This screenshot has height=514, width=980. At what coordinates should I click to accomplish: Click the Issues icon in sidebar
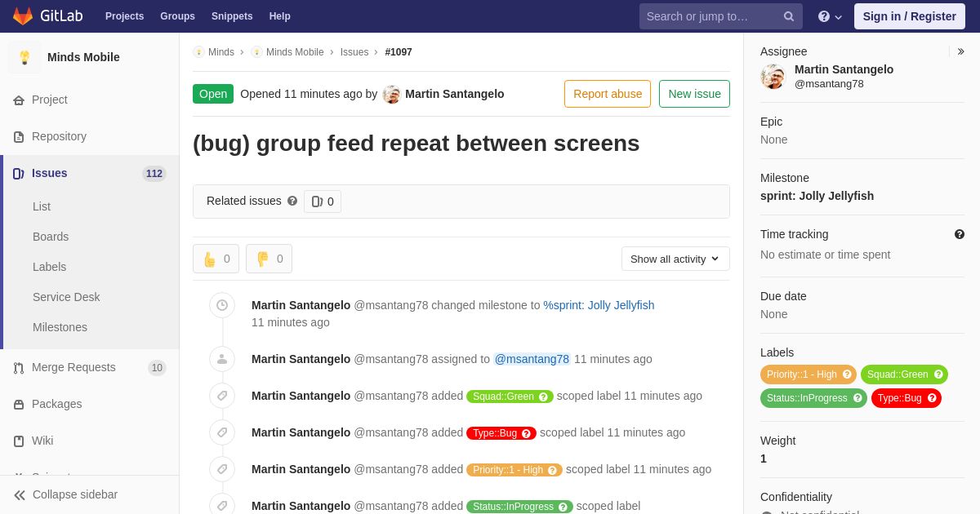[19, 173]
